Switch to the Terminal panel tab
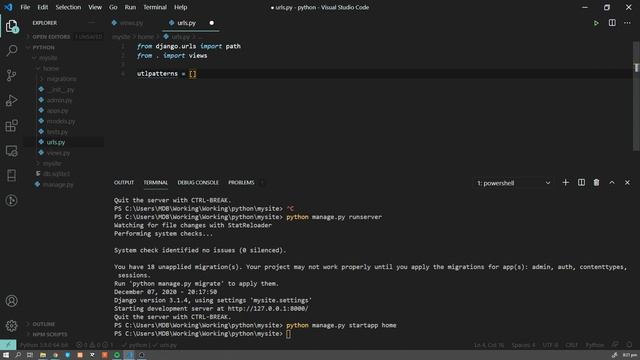 (156, 182)
